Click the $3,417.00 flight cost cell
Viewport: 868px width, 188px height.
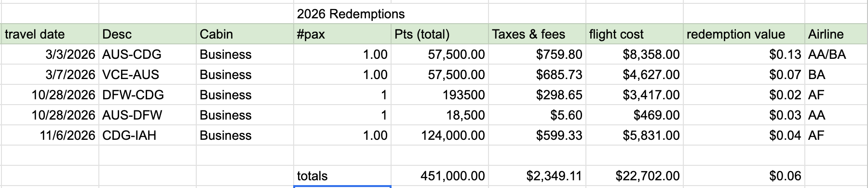[x=635, y=95]
